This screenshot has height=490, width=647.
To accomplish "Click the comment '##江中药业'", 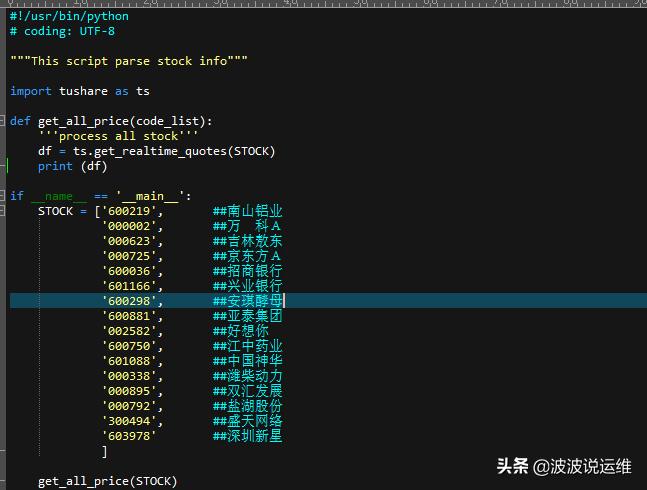I will (x=247, y=346).
